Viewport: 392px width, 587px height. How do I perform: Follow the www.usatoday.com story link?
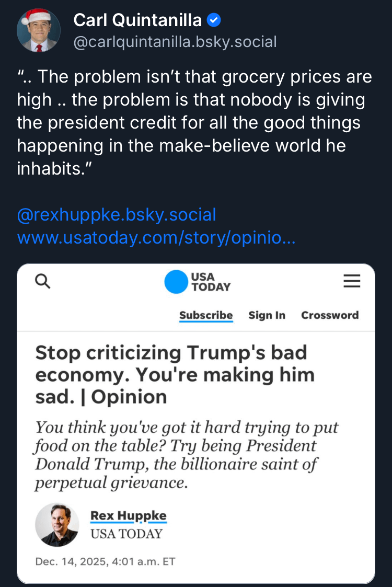[x=156, y=238]
